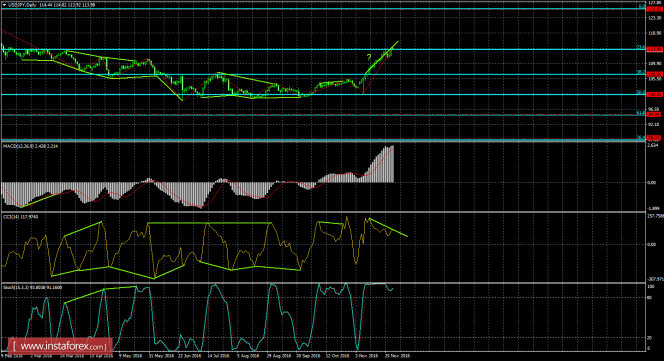
Task: Click the 9 May 2016 date on time axis
Action: coord(130,356)
